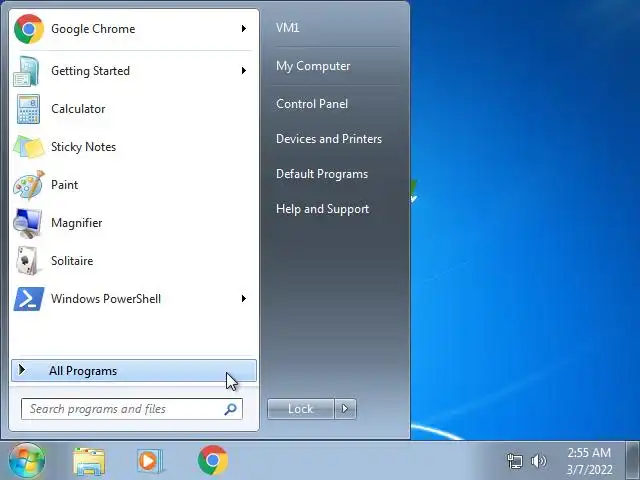The width and height of the screenshot is (640, 480).
Task: Click the volume speaker tray icon
Action: 538,461
